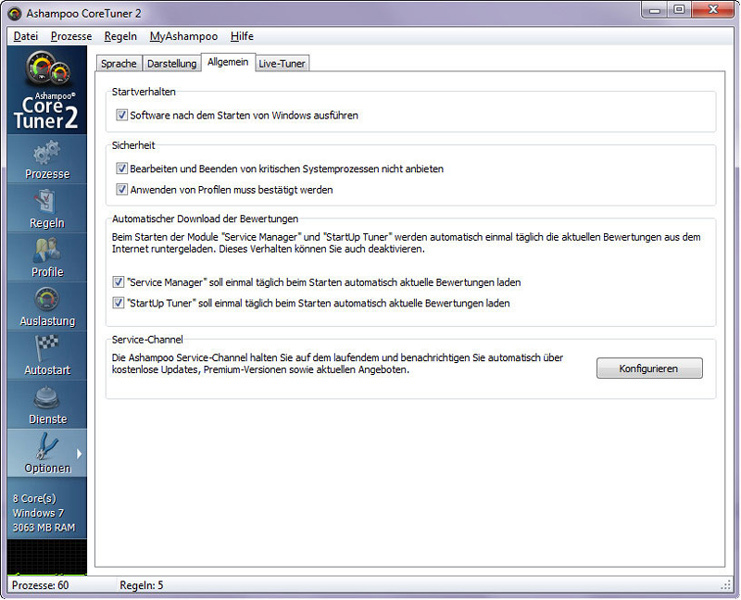
Task: Click the Konfigurieren button
Action: (649, 369)
